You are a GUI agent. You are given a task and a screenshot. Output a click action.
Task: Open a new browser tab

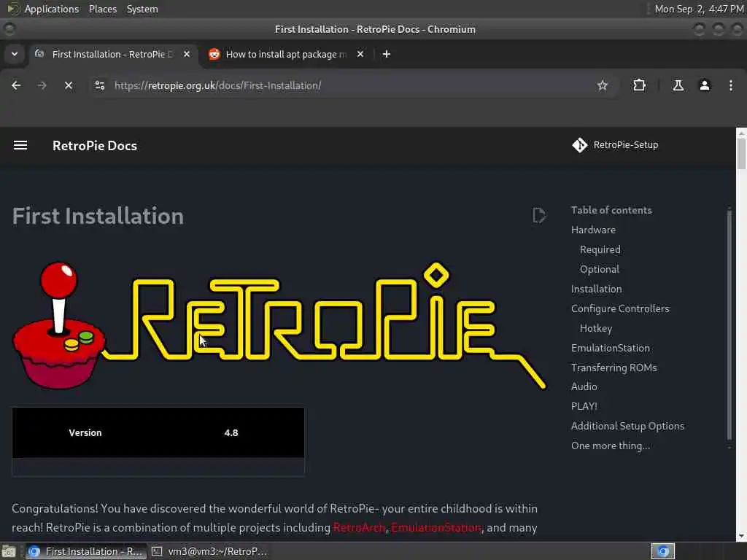387,54
